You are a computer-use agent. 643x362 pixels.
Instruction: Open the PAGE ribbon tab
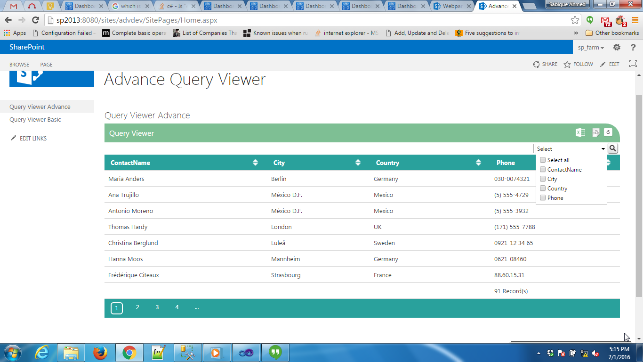point(46,64)
